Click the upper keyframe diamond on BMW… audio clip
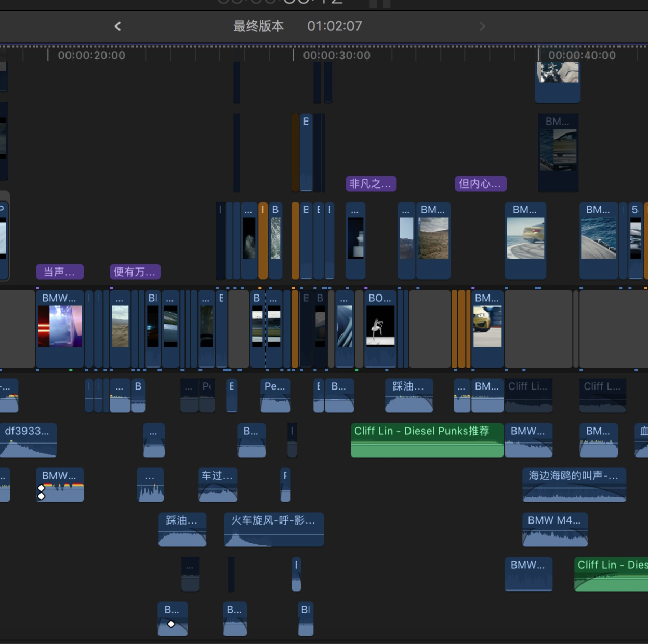This screenshot has height=644, width=648. 41,488
